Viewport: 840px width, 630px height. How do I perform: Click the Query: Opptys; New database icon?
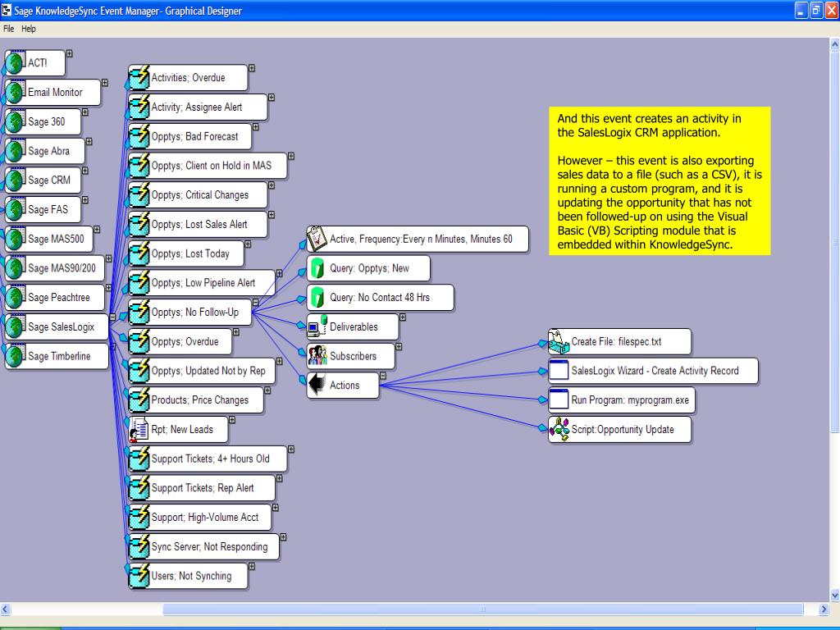tap(317, 268)
